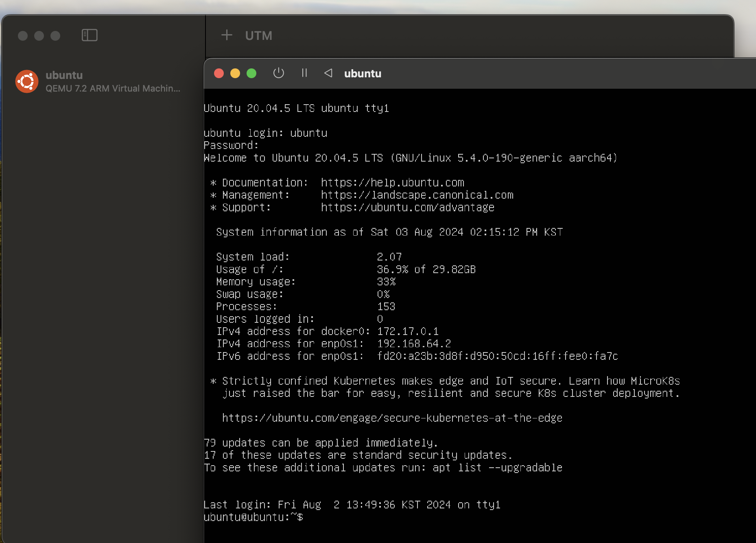Click the '17 of these updates' security line
The image size is (756, 543).
tap(358, 455)
